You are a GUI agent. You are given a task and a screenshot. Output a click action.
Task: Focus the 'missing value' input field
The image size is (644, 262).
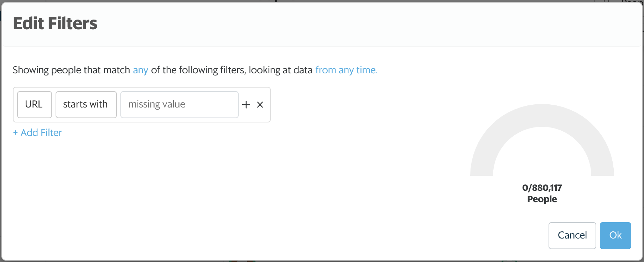pos(180,105)
